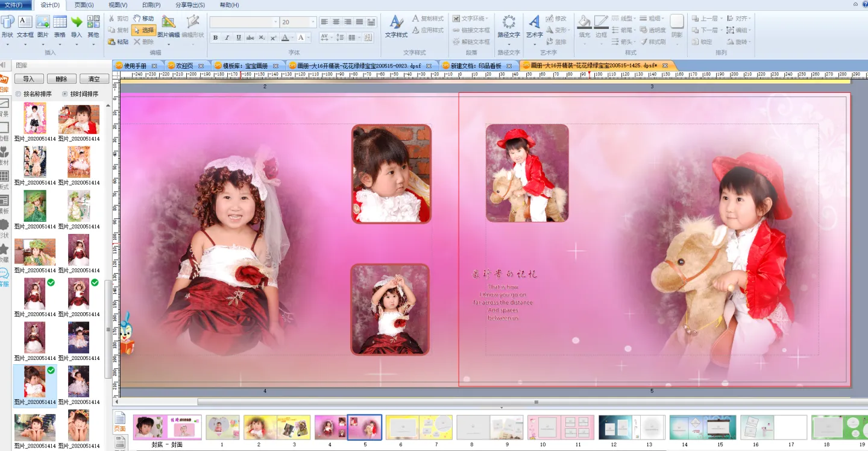
Task: Center align the text
Action: point(336,22)
